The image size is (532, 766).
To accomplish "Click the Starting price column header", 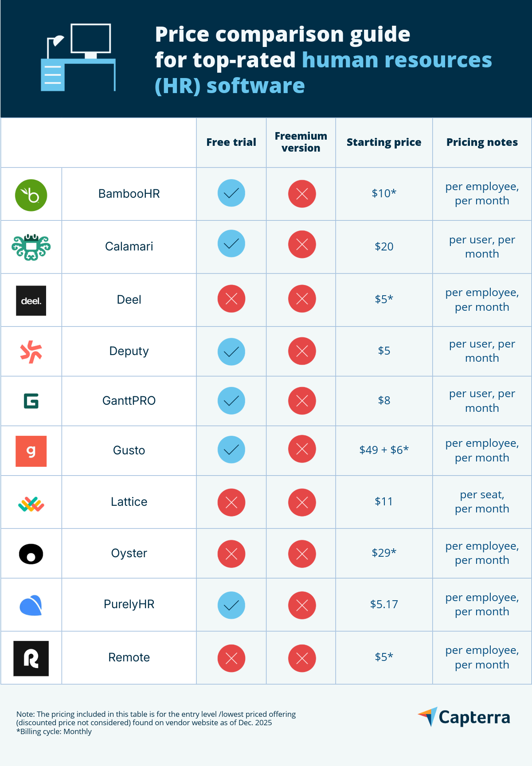I will click(x=384, y=142).
